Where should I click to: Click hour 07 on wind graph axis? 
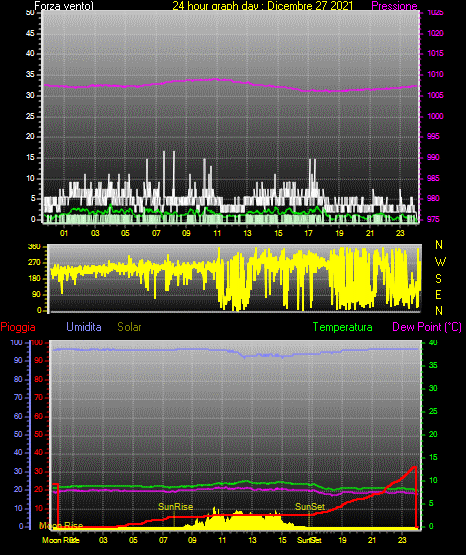(x=156, y=233)
